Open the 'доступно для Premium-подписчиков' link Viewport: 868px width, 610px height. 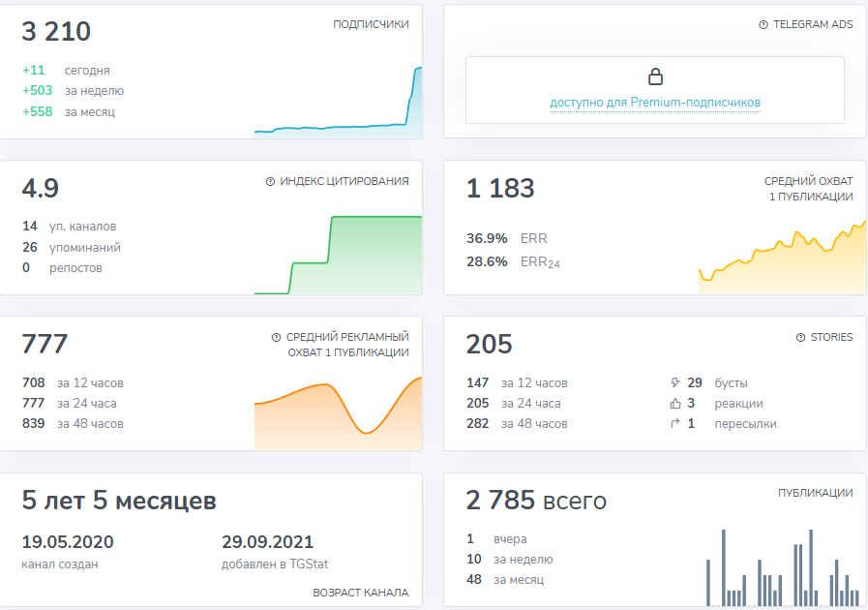pos(655,103)
